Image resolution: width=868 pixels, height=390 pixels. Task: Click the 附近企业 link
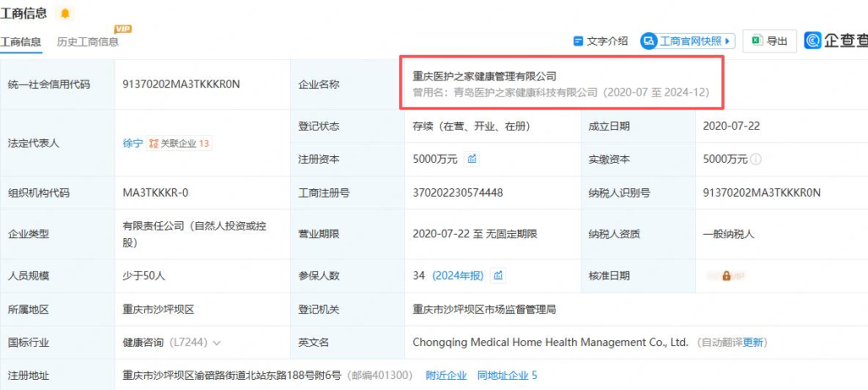point(446,376)
